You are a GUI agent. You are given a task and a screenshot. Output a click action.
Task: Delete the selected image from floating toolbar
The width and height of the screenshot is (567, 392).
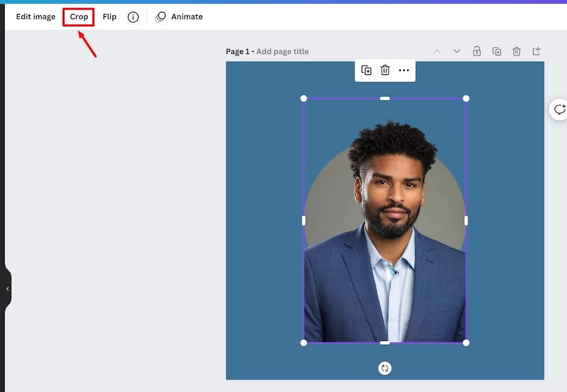[x=385, y=70]
